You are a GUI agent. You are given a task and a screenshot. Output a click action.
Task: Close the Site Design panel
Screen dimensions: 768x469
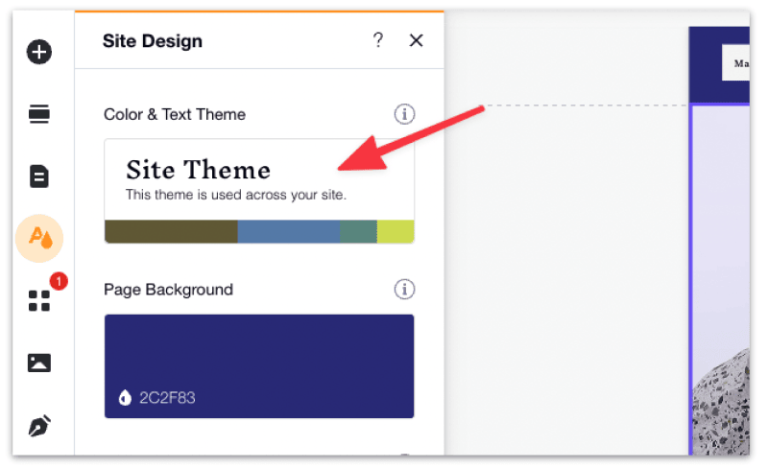click(417, 40)
